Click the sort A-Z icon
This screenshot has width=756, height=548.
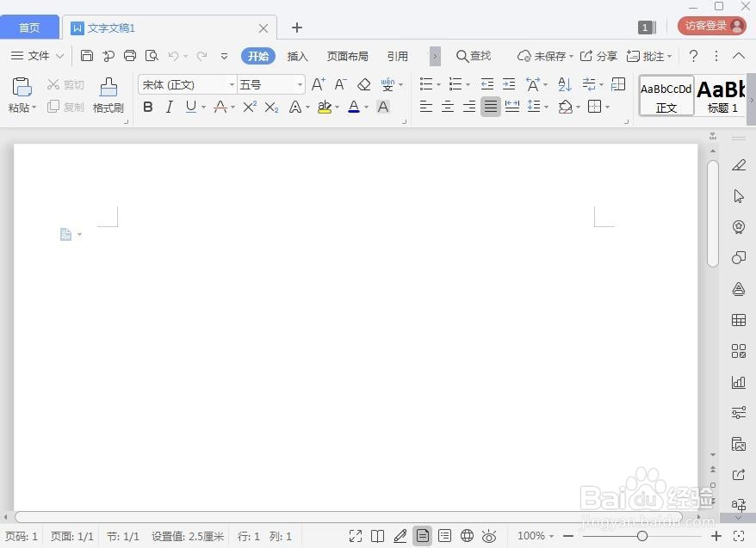click(564, 84)
